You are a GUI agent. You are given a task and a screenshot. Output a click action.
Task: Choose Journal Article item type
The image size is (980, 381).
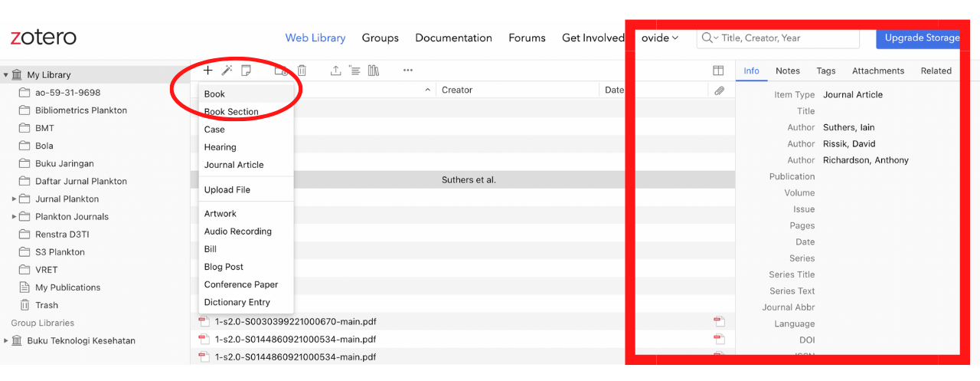coord(246,165)
